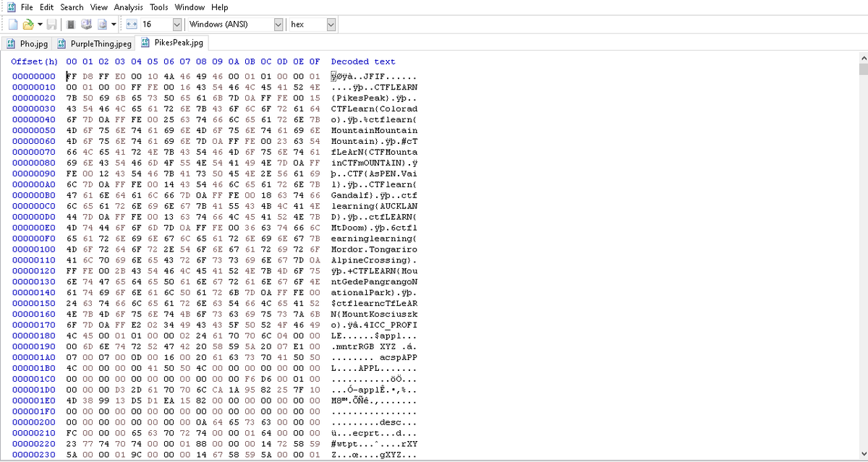This screenshot has width=868, height=462.
Task: Click the file icon on PikesPeak.jpg tab
Action: [x=146, y=43]
